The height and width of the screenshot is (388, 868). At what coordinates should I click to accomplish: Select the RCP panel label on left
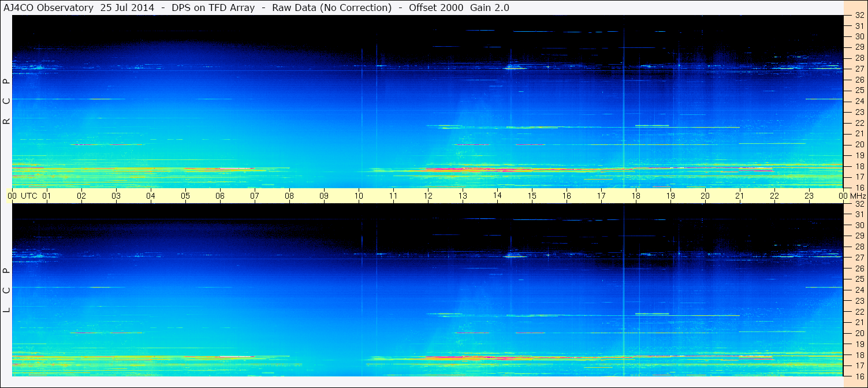(6, 102)
